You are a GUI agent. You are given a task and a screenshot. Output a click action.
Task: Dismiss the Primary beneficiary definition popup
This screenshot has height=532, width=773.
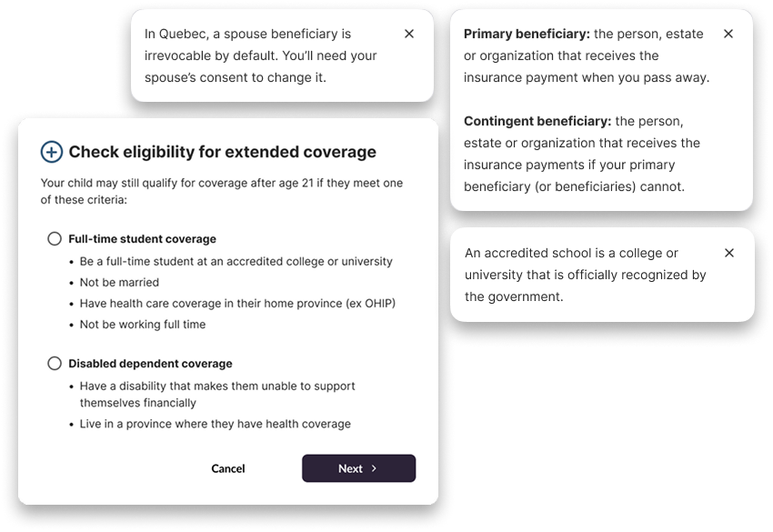pos(728,34)
